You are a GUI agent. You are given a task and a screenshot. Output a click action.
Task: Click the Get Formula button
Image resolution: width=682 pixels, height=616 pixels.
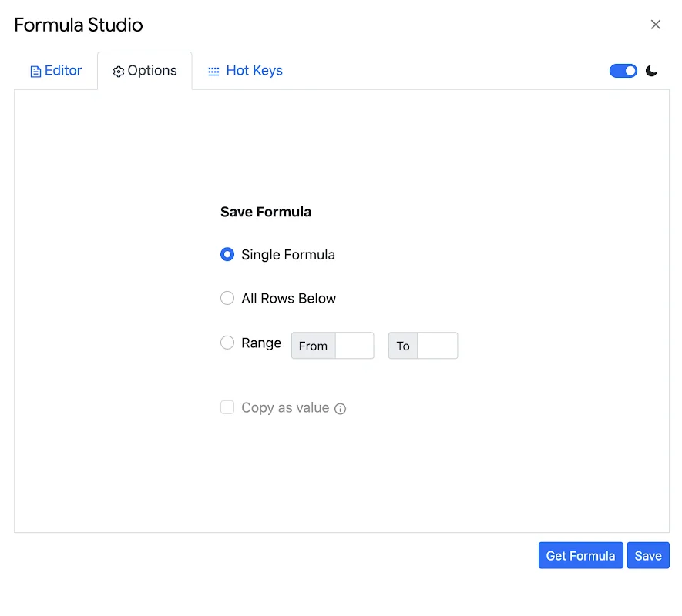point(580,555)
